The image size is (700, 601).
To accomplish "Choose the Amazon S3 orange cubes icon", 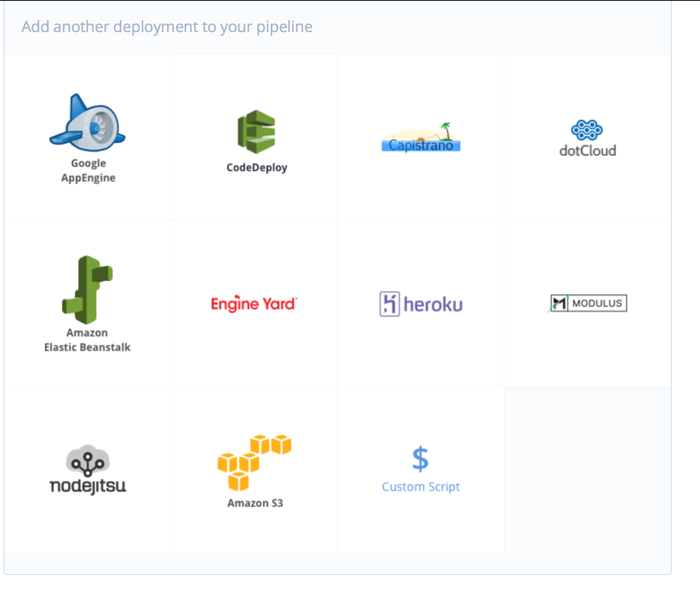I will [254, 463].
